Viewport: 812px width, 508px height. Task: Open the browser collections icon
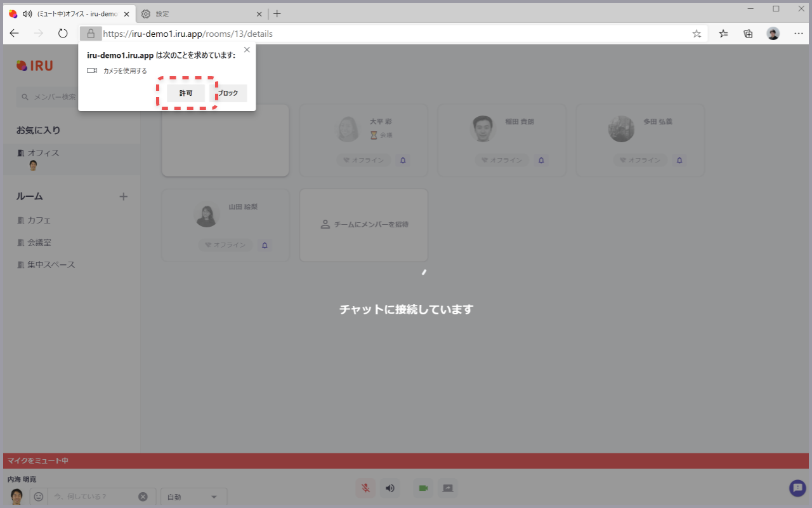pyautogui.click(x=748, y=34)
